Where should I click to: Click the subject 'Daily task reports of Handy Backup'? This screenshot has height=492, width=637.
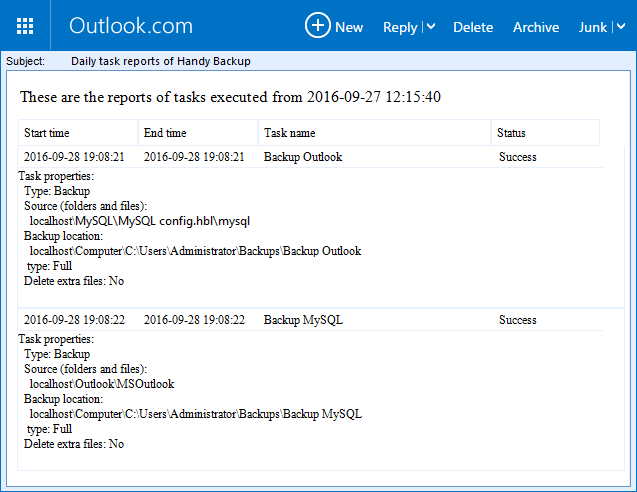click(x=161, y=61)
